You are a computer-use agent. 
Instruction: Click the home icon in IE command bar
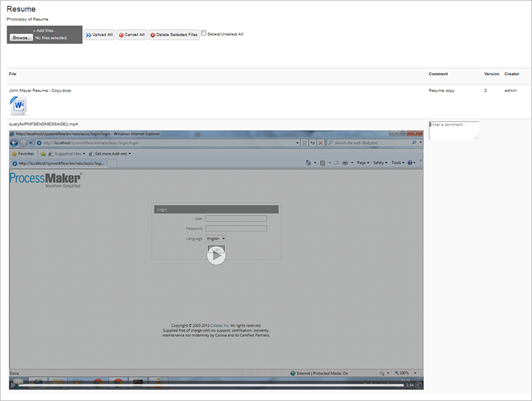308,163
